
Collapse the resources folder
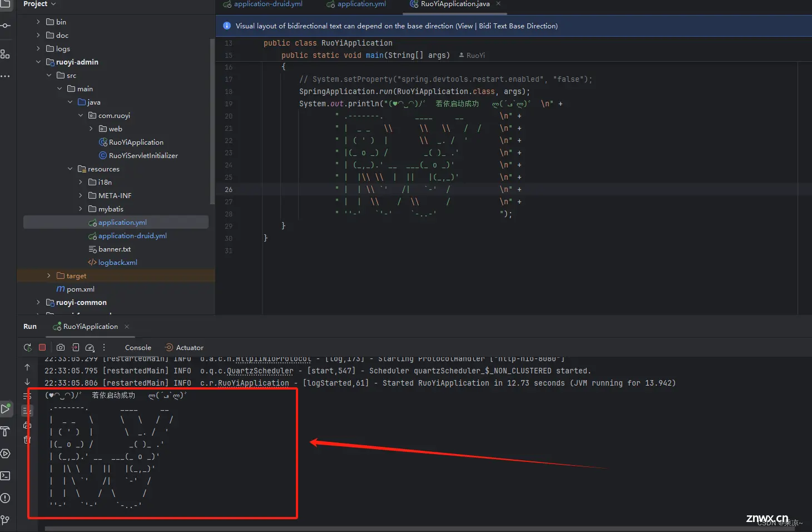[x=70, y=169]
